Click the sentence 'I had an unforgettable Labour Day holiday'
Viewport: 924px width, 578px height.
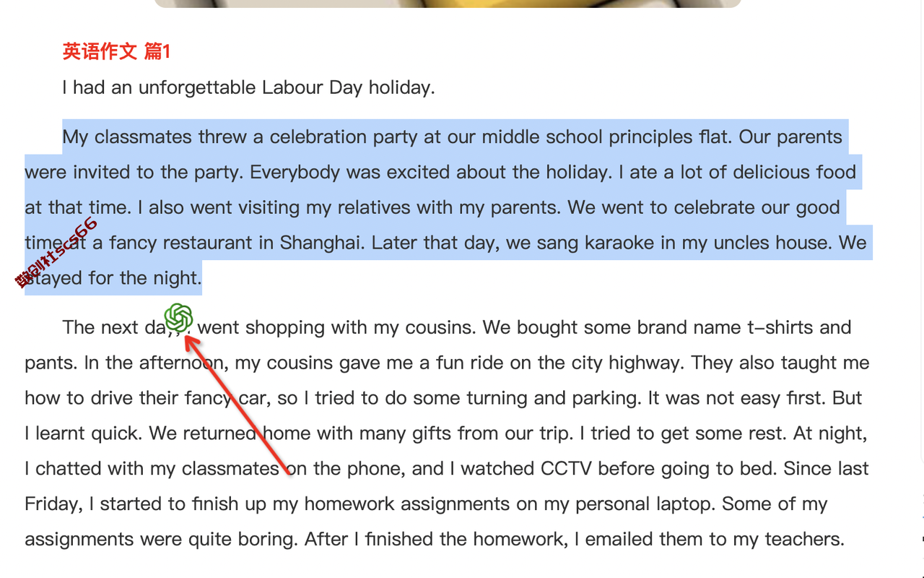(248, 87)
